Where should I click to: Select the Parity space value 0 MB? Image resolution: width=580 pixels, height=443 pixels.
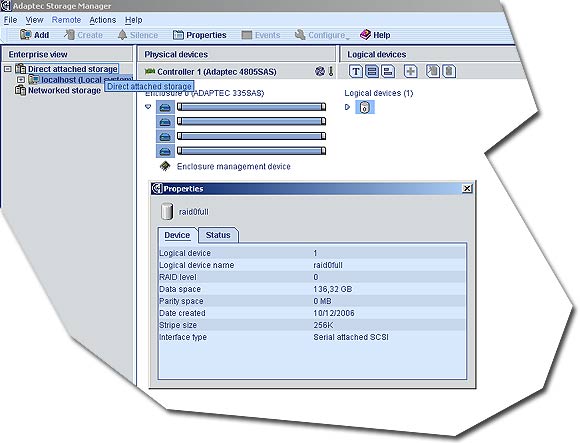(x=323, y=301)
